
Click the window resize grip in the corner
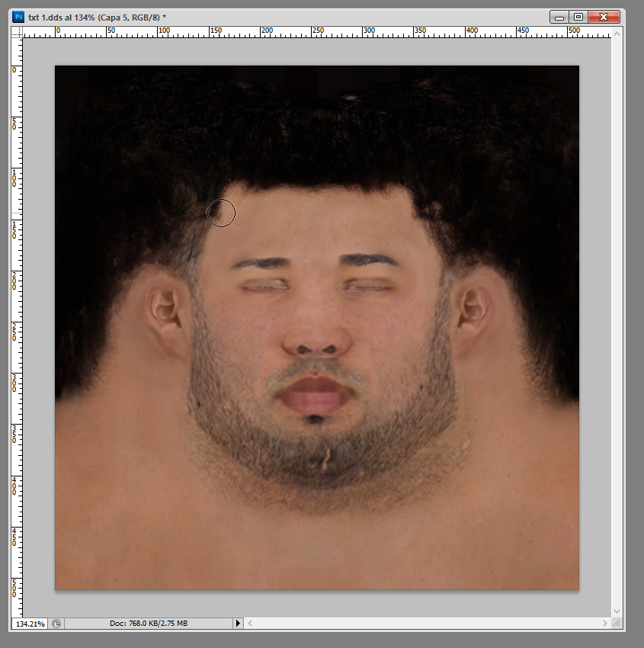(617, 623)
